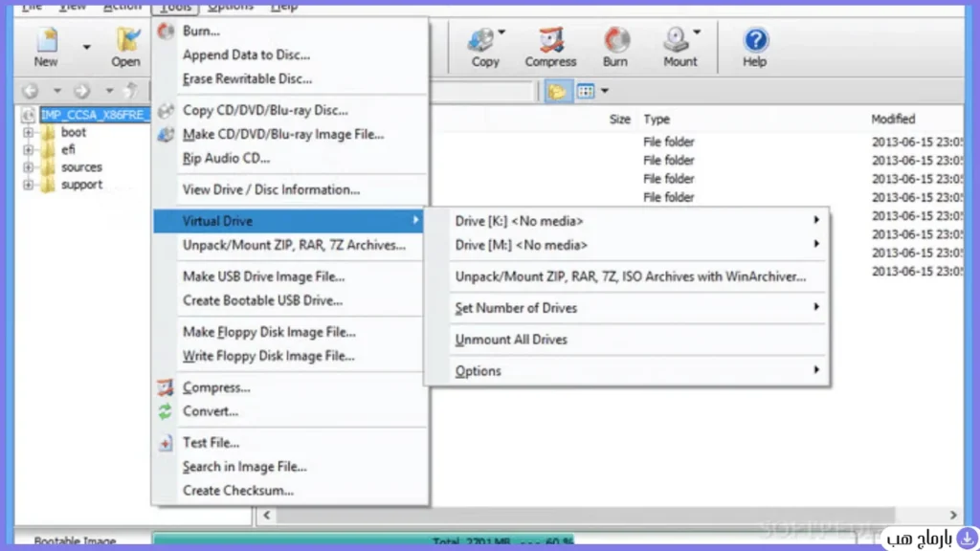Screen dimensions: 980x551
Task: Open the view mode dropdown arrow
Action: click(605, 91)
